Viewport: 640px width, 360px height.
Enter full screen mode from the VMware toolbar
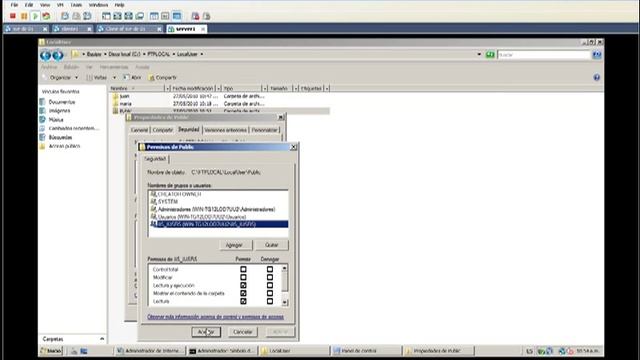click(x=118, y=16)
